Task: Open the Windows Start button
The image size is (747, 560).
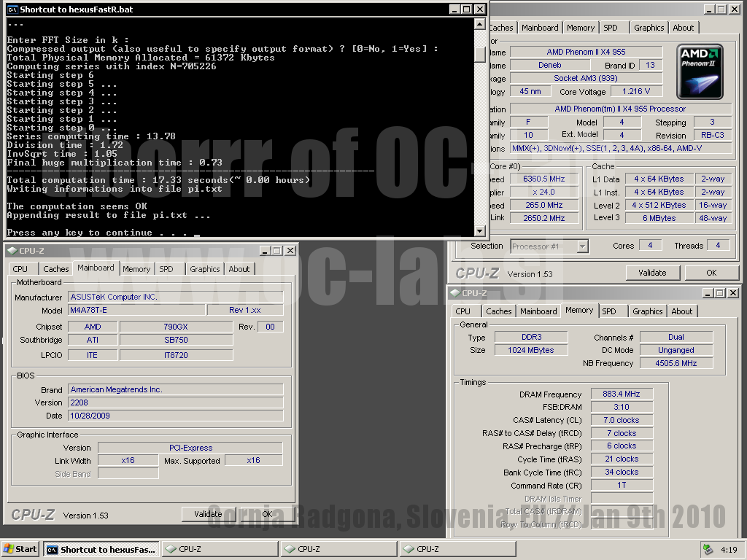Action: [20, 549]
